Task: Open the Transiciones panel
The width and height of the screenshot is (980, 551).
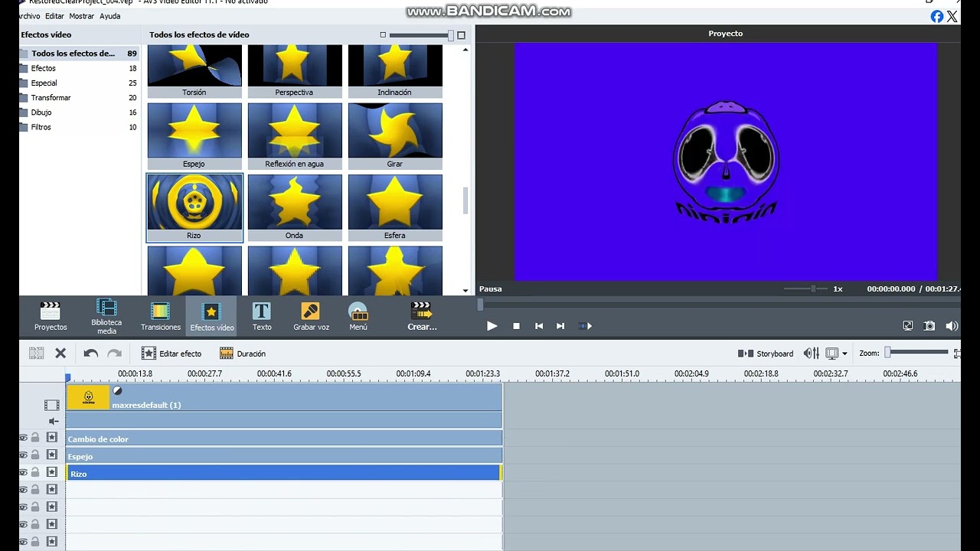Action: [161, 316]
